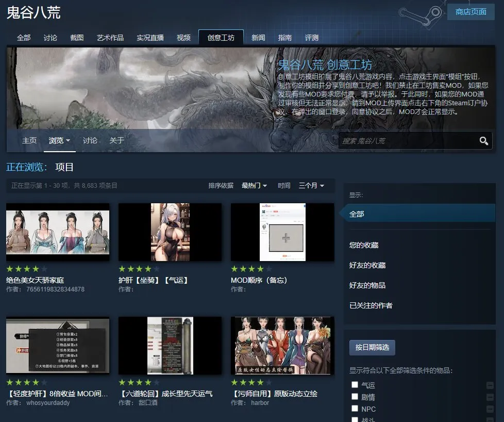504x422 pixels.
Task: Select the 创意工坊 tab
Action: 221,38
